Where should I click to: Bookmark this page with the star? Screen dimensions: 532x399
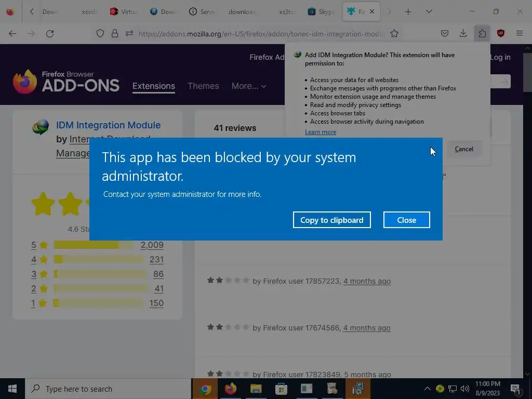tap(394, 34)
